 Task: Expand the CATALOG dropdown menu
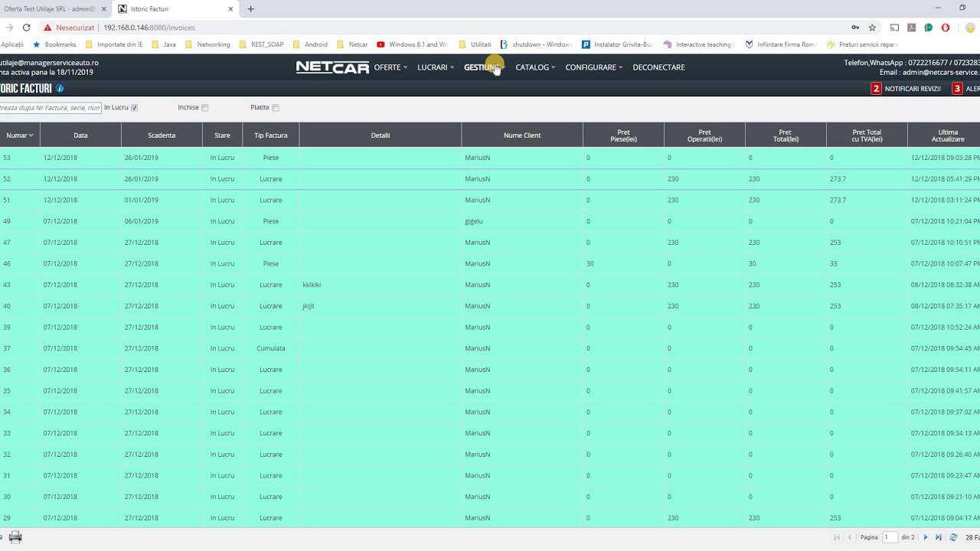click(535, 67)
